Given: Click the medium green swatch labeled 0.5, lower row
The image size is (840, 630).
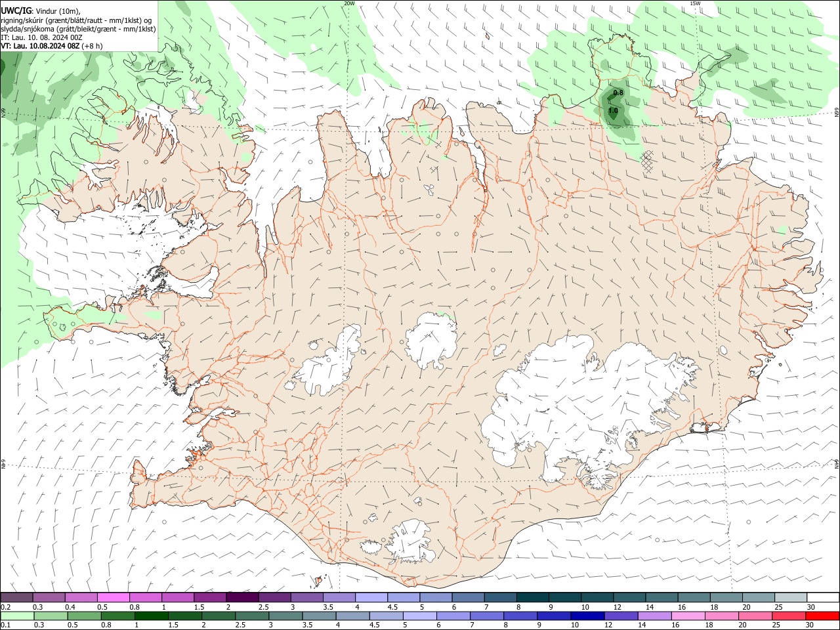Looking at the screenshot, I should (x=84, y=616).
